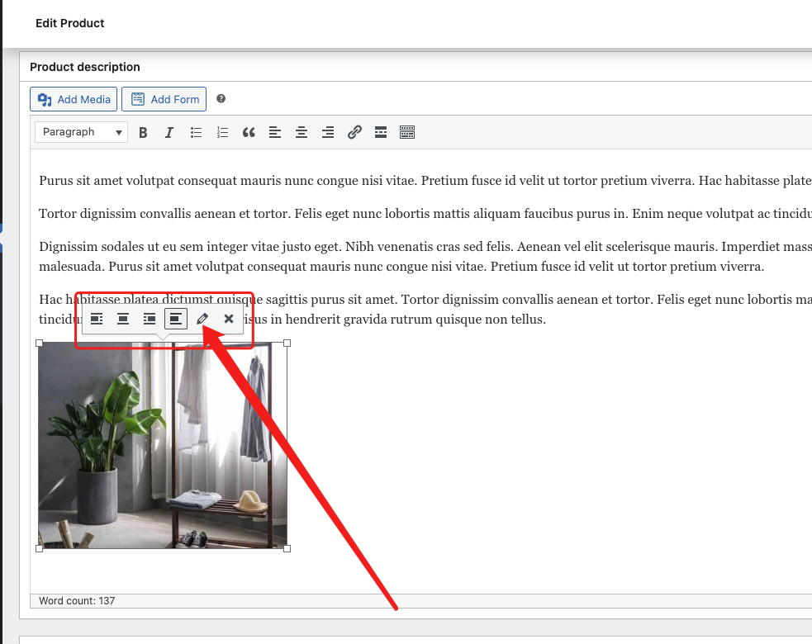Open the Paragraph format dropdown
Image resolution: width=812 pixels, height=644 pixels.
click(x=81, y=132)
